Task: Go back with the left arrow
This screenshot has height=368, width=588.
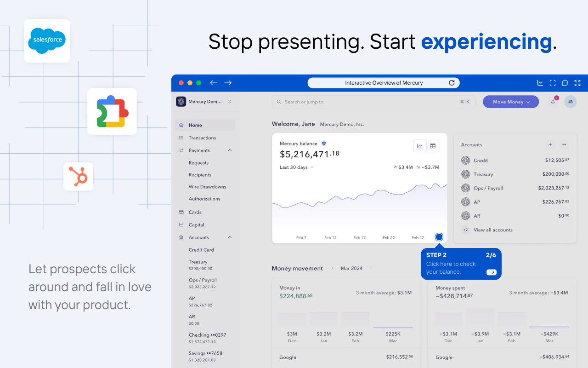Action: click(214, 83)
